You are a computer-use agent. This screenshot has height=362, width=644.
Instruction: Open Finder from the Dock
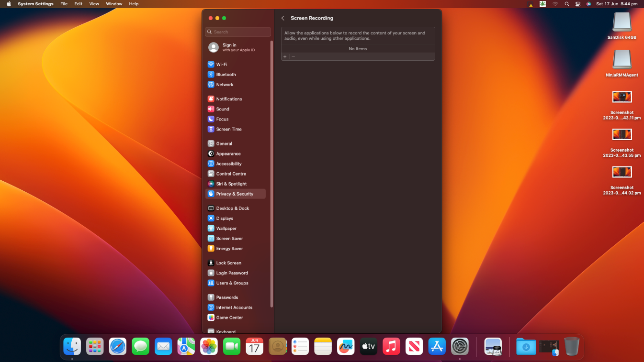tap(72, 346)
